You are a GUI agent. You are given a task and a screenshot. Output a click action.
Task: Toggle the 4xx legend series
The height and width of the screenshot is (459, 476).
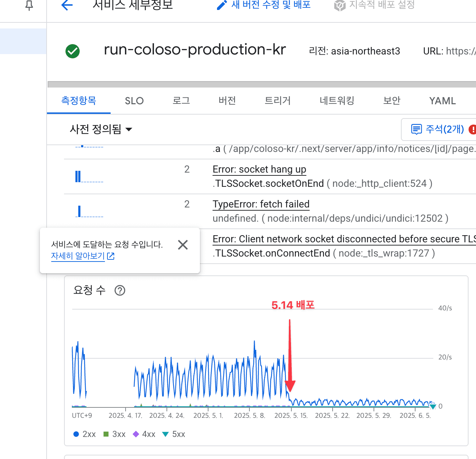[x=144, y=434]
